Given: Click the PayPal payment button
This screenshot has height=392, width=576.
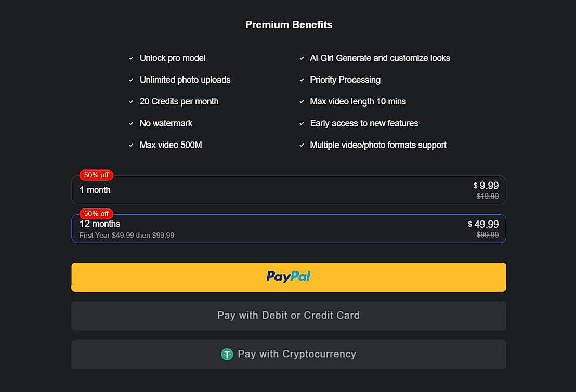Looking at the screenshot, I should coord(289,277).
